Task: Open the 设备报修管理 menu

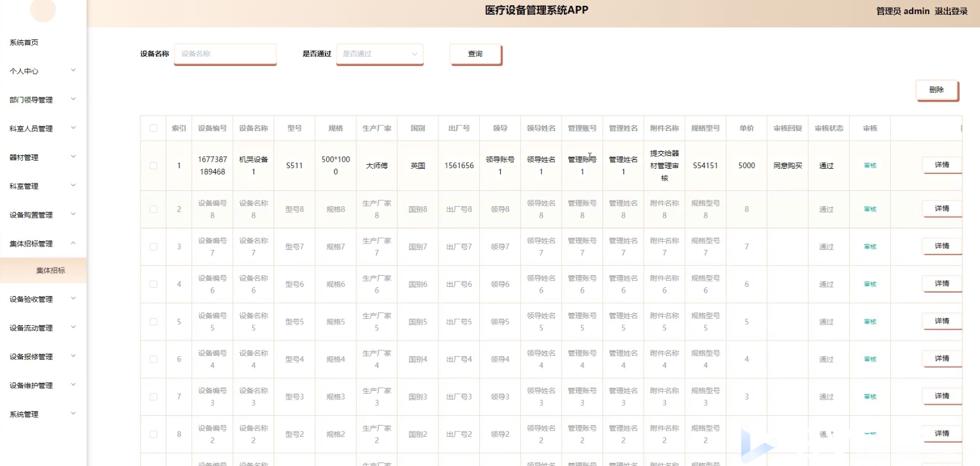Action: click(x=31, y=357)
